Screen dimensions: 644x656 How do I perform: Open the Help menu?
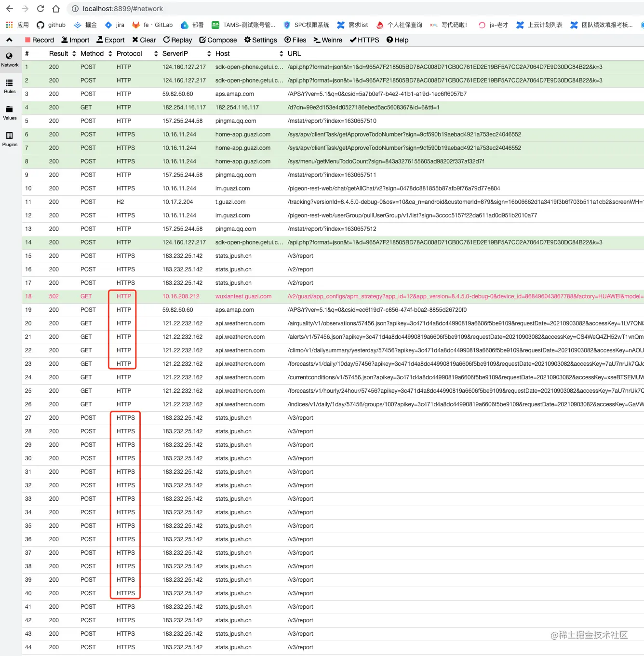[x=397, y=40]
